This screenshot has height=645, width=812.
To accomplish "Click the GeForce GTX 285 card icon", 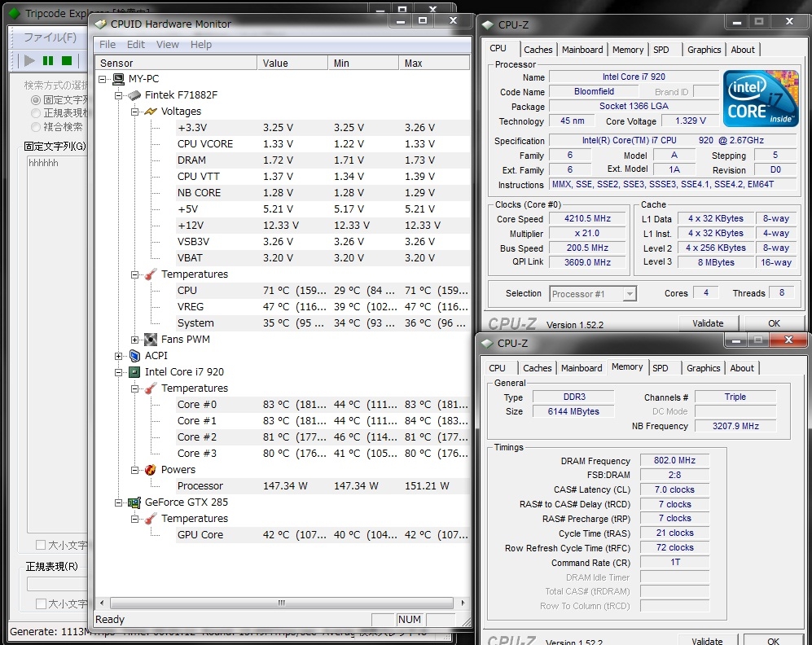I will 134,502.
